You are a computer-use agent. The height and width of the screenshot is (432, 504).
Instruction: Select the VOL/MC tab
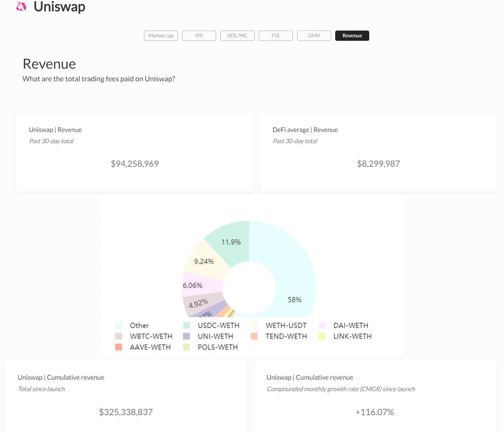tap(237, 36)
